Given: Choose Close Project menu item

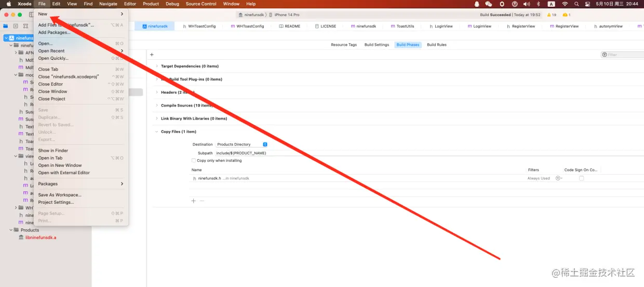Looking at the screenshot, I should coord(81,99).
